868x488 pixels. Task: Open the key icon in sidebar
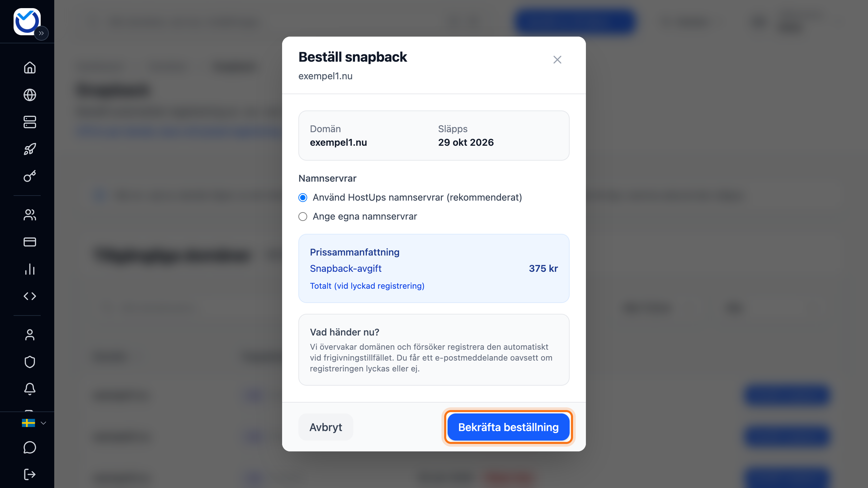(x=30, y=176)
